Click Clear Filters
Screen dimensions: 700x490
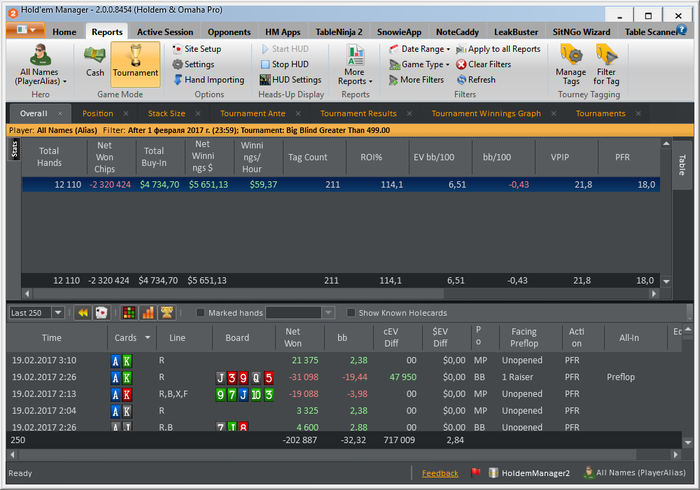483,64
